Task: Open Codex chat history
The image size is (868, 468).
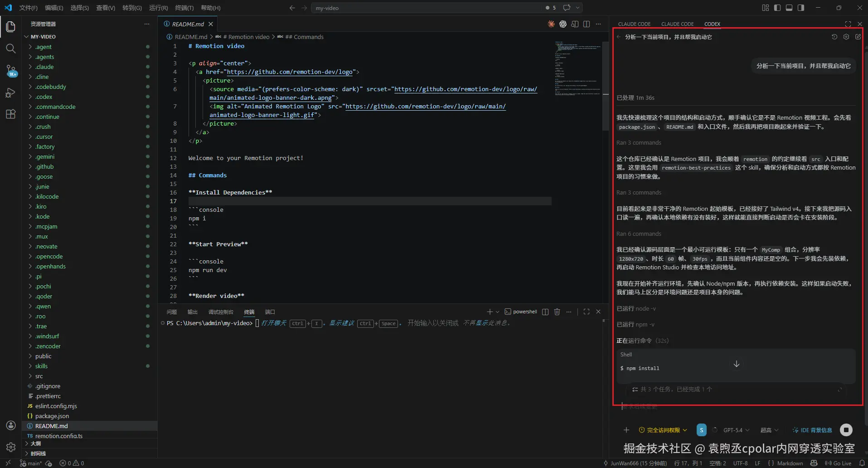Action: [x=834, y=37]
